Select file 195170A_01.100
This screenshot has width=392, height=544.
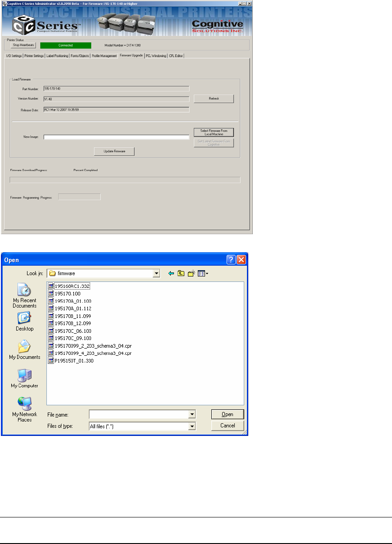click(73, 301)
